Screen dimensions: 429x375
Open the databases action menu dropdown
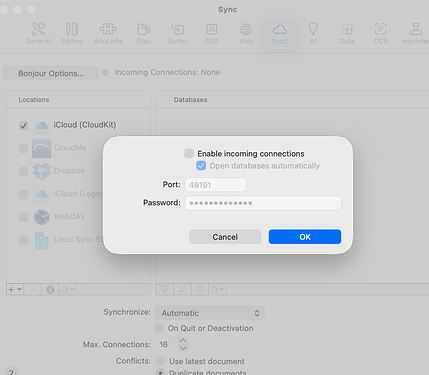(217, 289)
